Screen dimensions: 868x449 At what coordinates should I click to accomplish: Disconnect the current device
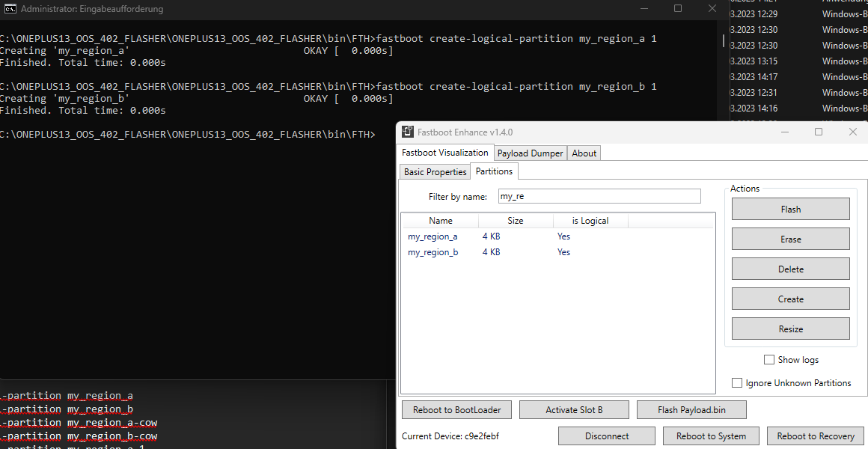click(607, 436)
